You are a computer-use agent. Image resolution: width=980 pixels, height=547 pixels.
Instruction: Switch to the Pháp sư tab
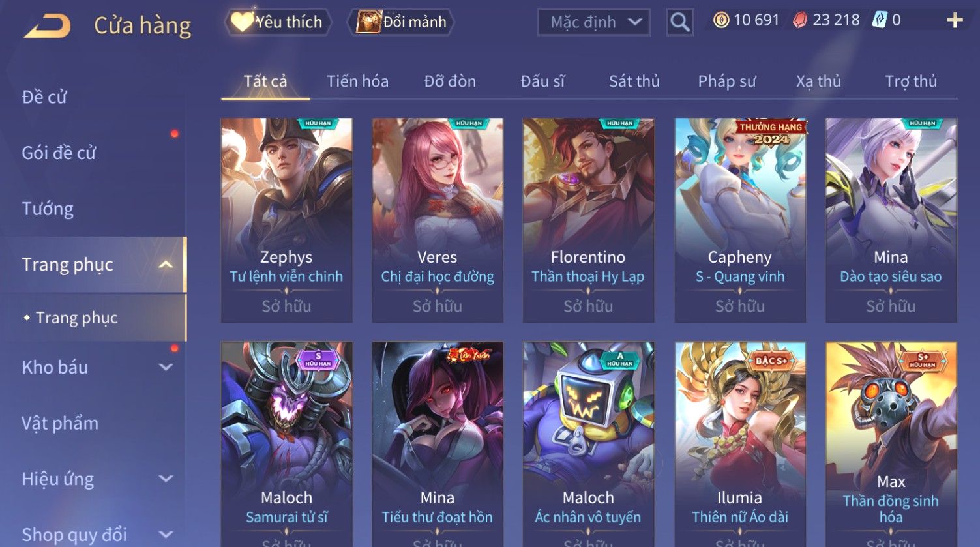[x=727, y=81]
